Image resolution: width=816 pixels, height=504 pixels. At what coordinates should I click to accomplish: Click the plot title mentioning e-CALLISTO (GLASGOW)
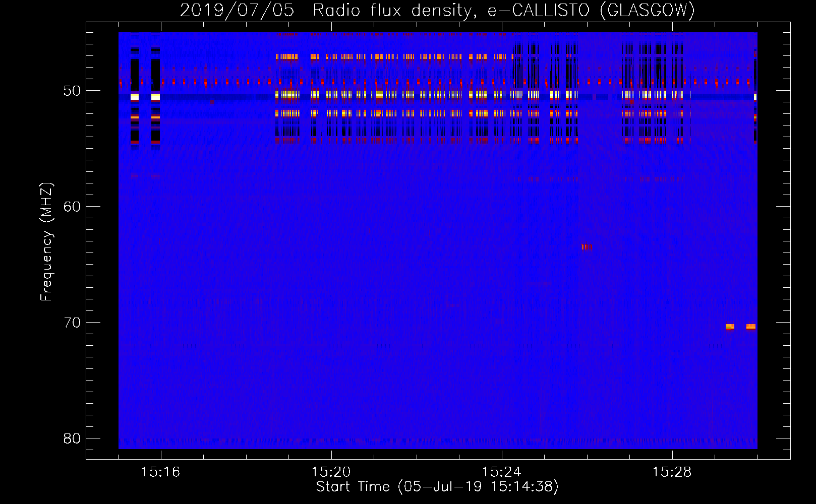[x=437, y=10]
